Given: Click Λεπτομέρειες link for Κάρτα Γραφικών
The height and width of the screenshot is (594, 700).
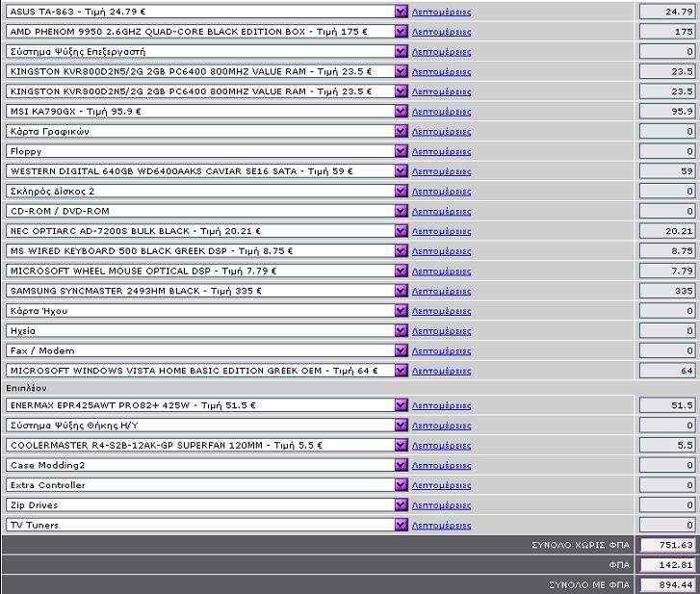Looking at the screenshot, I should point(441,132).
